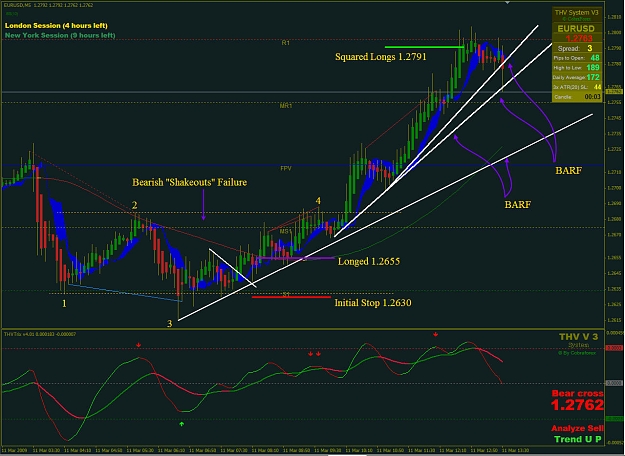The image size is (625, 456).
Task: Click the wave label 2
Action: point(135,205)
